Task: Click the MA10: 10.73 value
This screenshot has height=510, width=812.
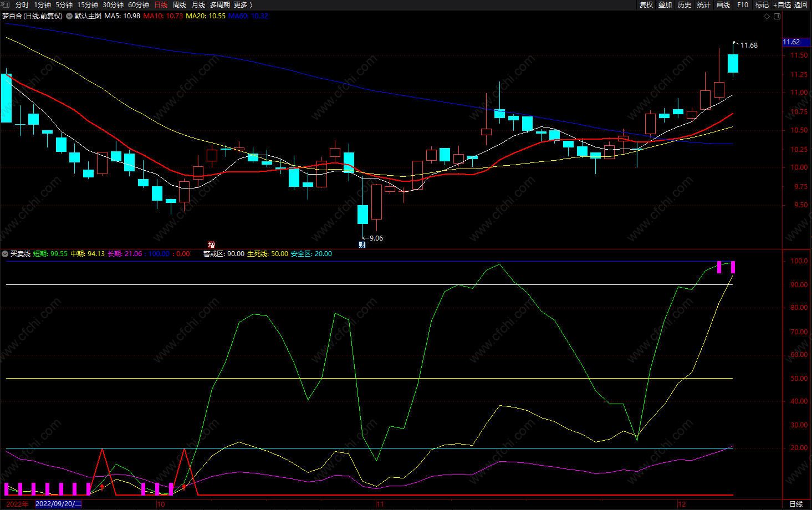Action: coord(163,16)
